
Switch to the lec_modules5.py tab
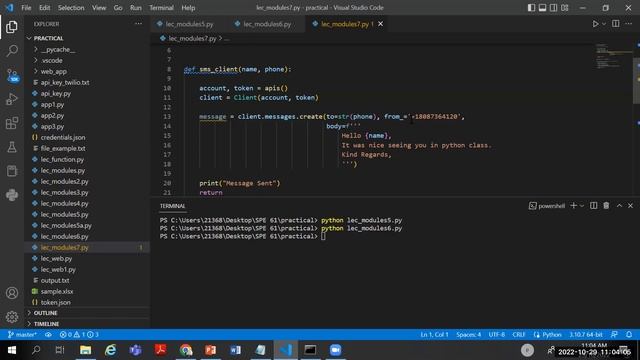[x=189, y=24]
